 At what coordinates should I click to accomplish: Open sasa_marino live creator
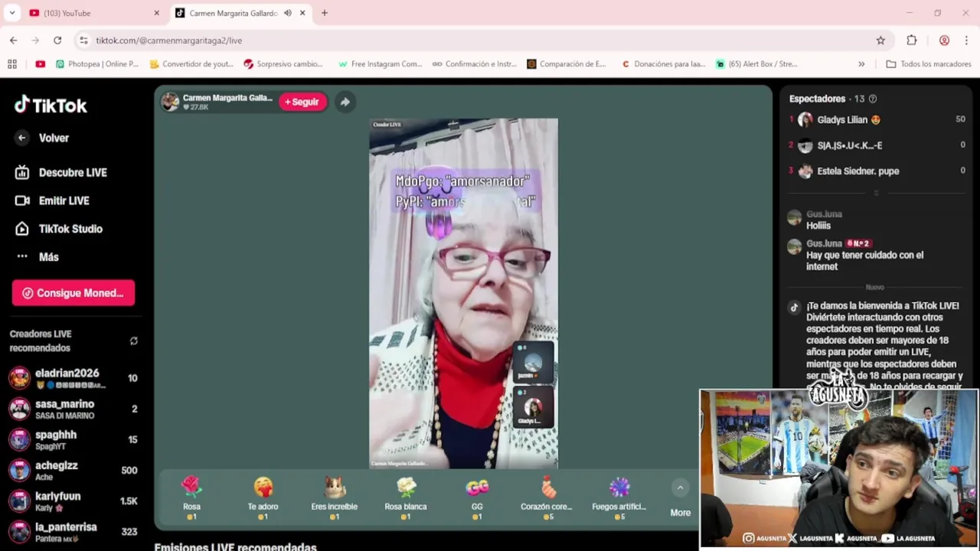point(73,409)
